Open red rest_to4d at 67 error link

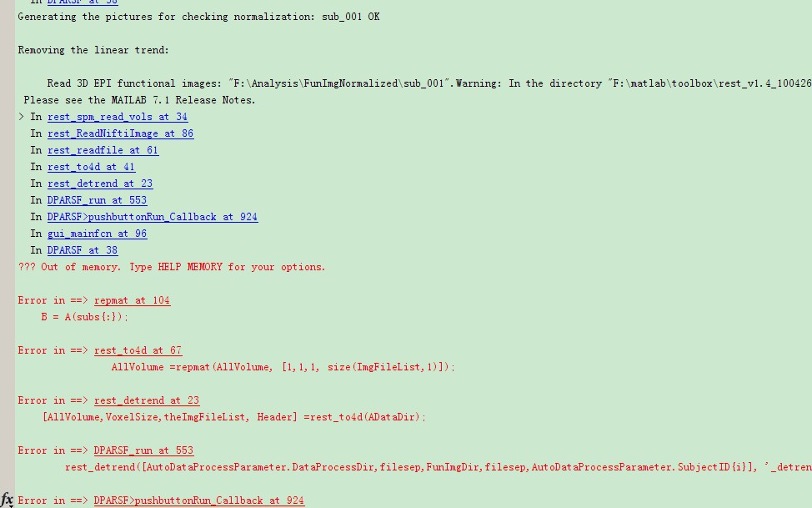(x=138, y=350)
